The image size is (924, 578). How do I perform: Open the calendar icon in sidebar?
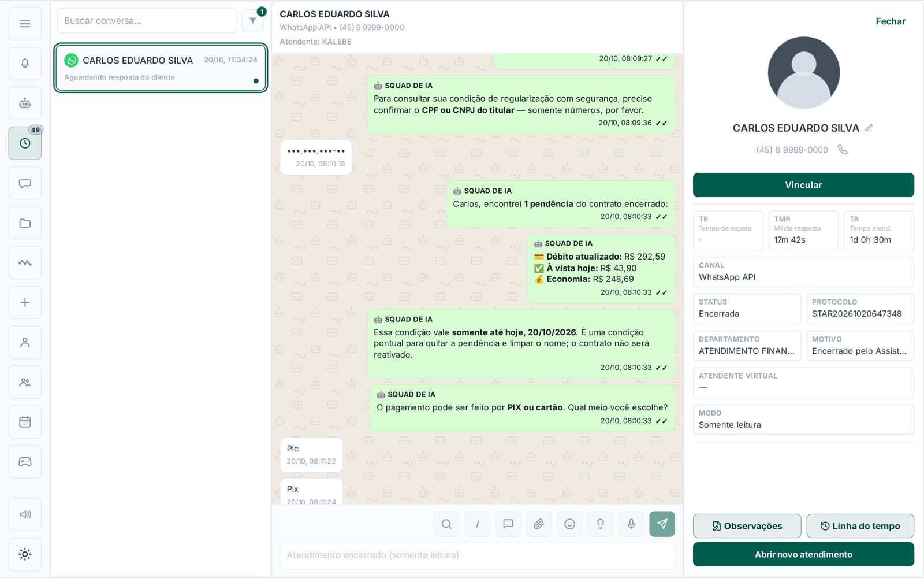25,422
